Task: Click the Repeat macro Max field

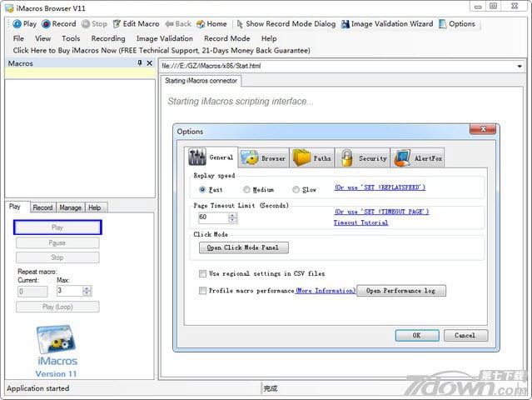Action: (70, 291)
